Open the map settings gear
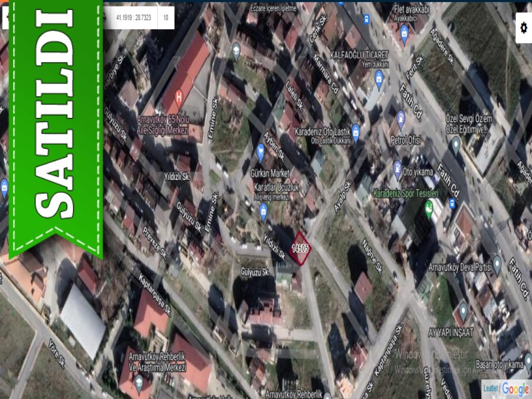This screenshot has height=399, width=532. pyautogui.click(x=523, y=27)
